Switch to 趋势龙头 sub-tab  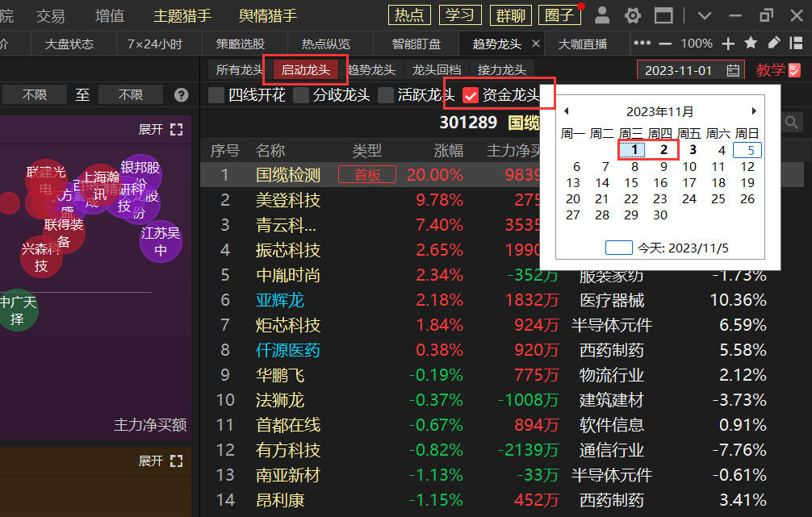click(x=372, y=70)
